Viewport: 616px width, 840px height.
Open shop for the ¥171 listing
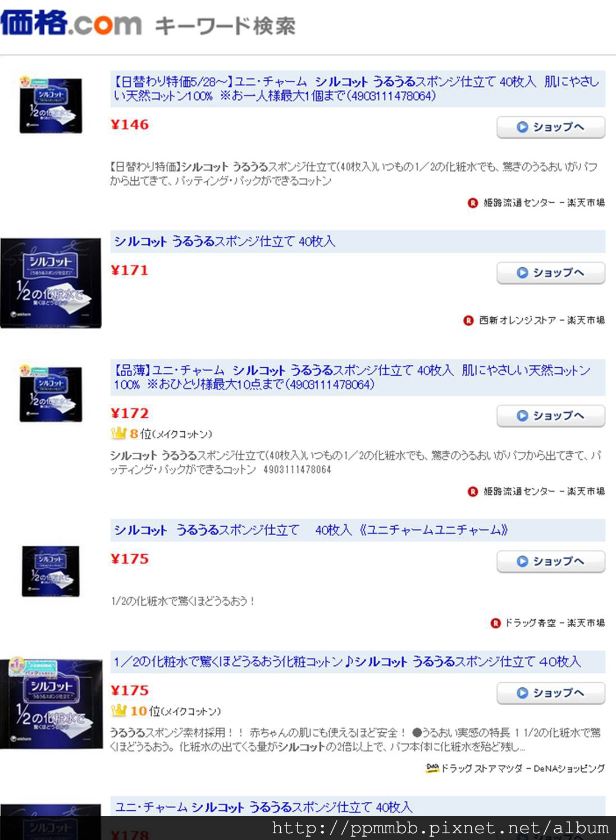tap(550, 273)
